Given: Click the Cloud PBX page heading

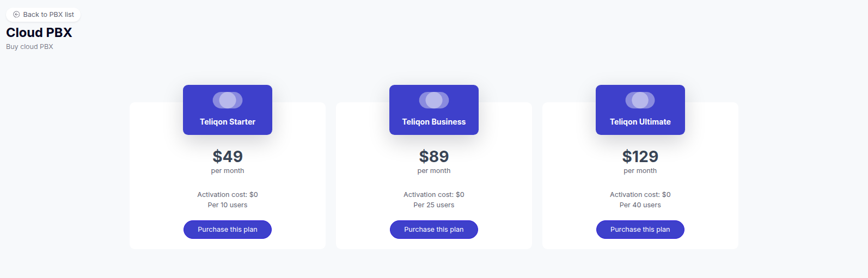Looking at the screenshot, I should tap(39, 33).
